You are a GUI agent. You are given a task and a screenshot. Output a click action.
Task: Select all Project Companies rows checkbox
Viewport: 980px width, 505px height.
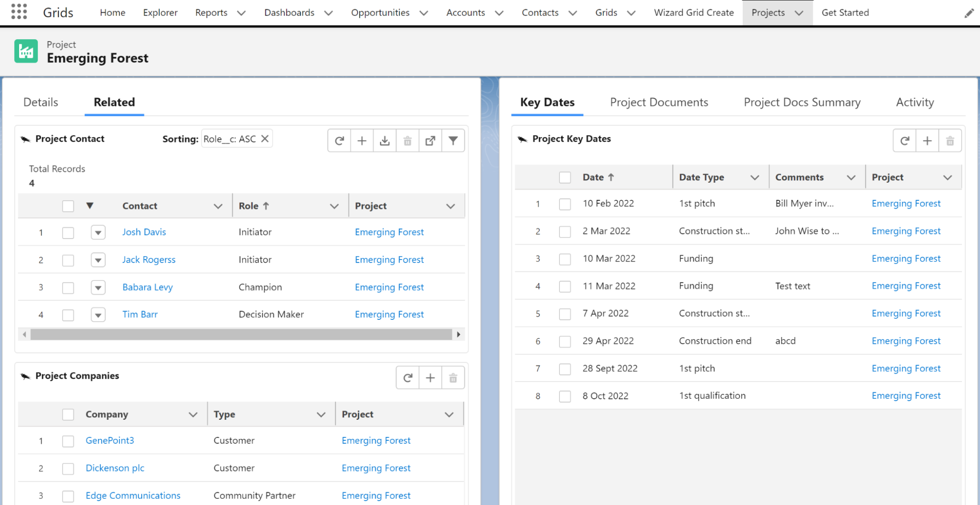[x=68, y=415]
